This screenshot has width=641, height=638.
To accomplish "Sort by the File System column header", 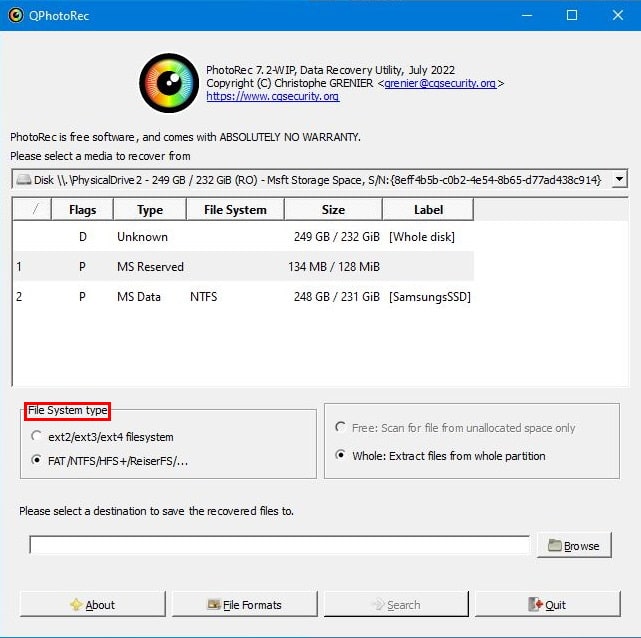I will [x=235, y=210].
